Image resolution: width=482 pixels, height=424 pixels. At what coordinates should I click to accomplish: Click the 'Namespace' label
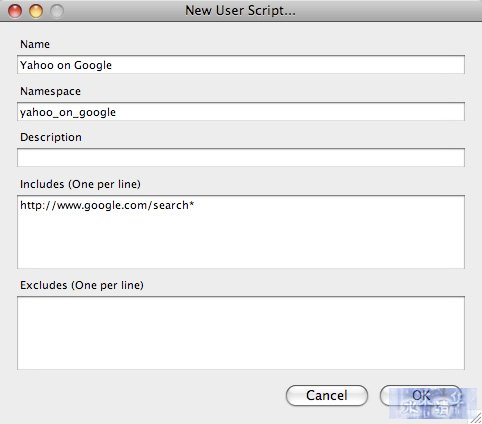[50, 91]
